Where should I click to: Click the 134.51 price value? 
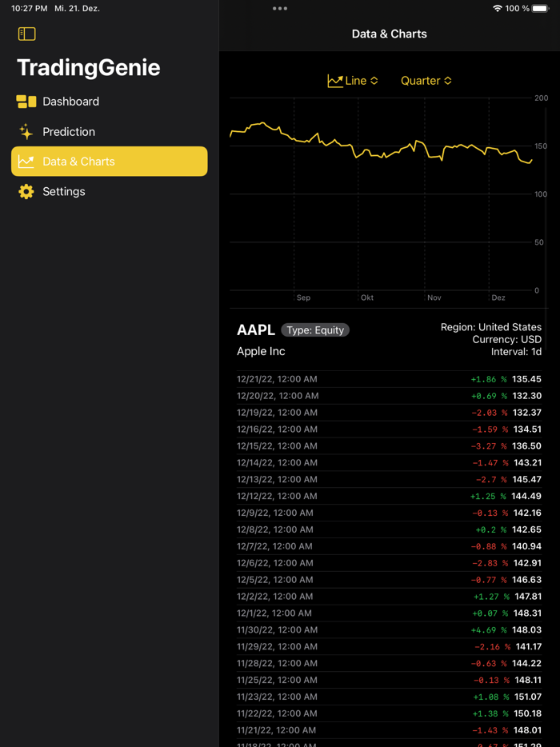[x=527, y=429]
